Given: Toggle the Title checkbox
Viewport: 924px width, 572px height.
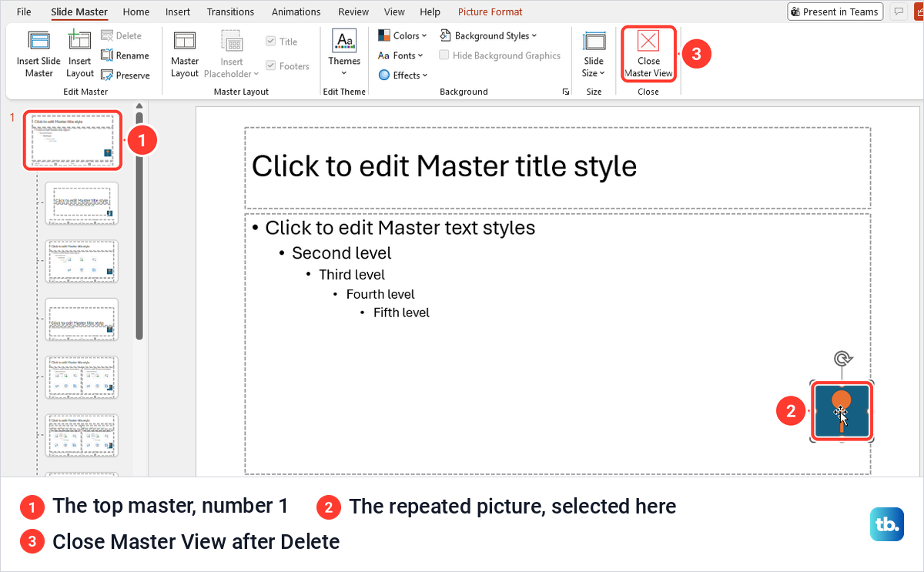Looking at the screenshot, I should tap(270, 42).
